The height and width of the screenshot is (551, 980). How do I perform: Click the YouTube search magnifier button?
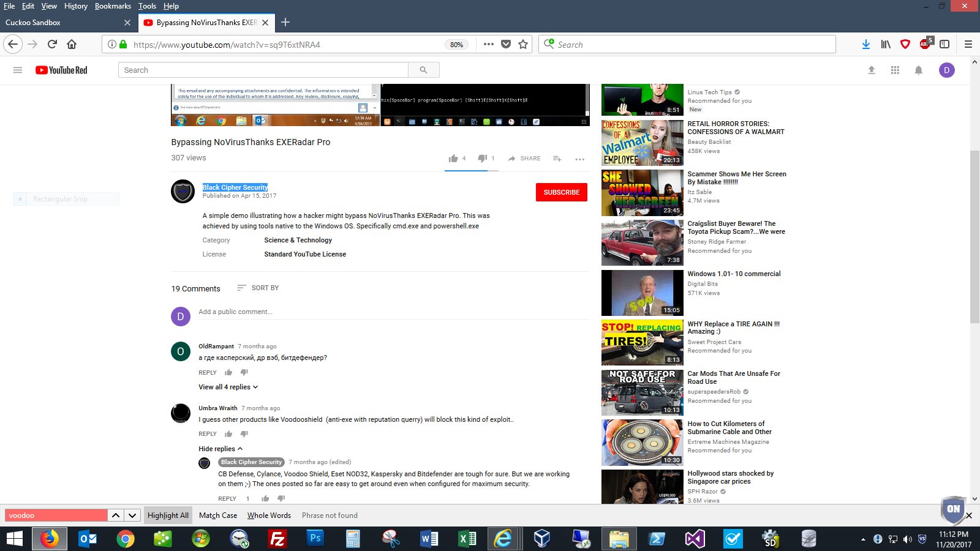tap(423, 70)
